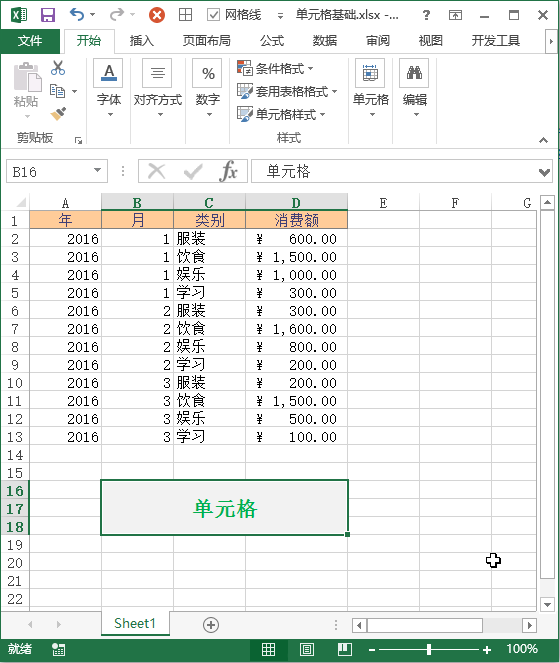Viewport: 560px width, 663px height.
Task: Click the formula bar confirm checkmark icon
Action: point(193,172)
